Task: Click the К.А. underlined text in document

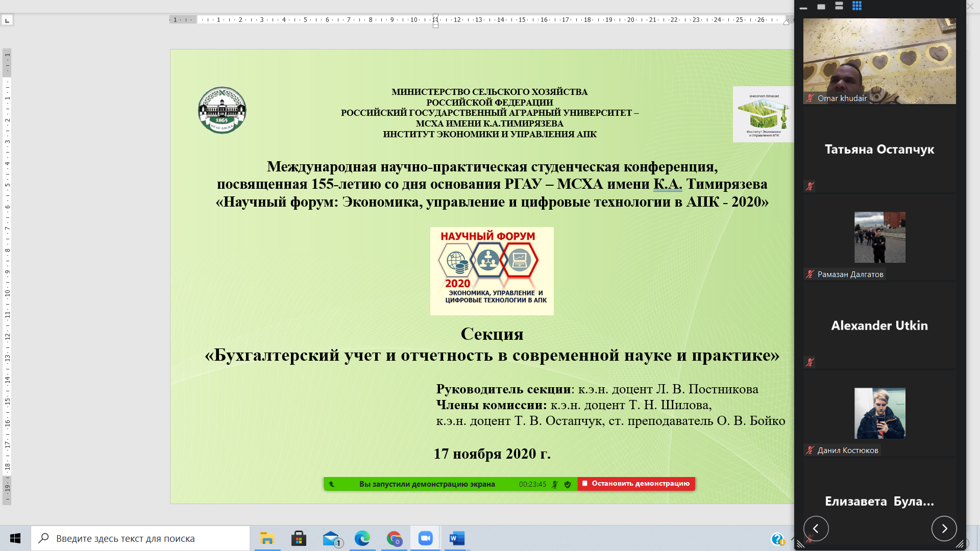Action: [668, 184]
